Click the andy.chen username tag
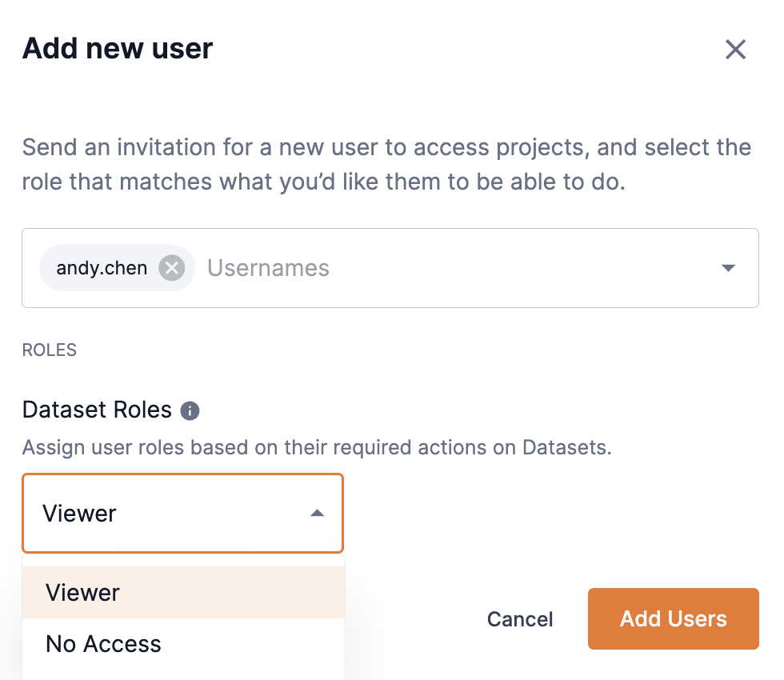This screenshot has height=680, width=784. point(101,268)
